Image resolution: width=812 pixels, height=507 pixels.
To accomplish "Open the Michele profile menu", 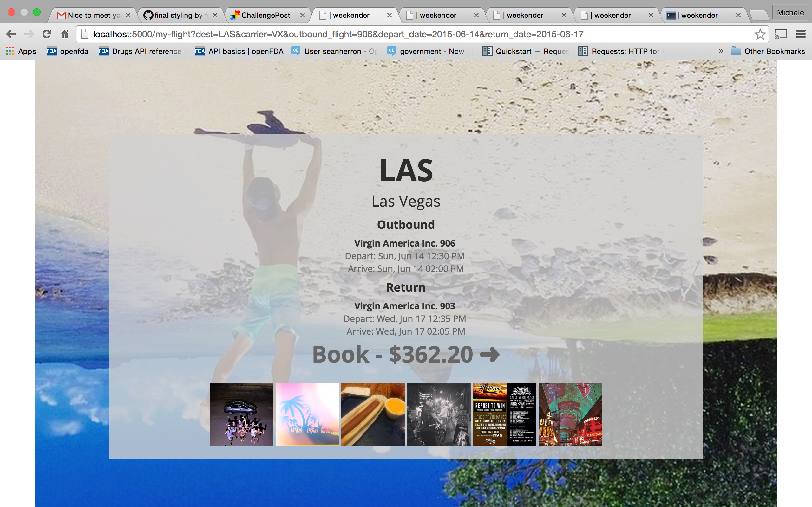I will [x=790, y=13].
